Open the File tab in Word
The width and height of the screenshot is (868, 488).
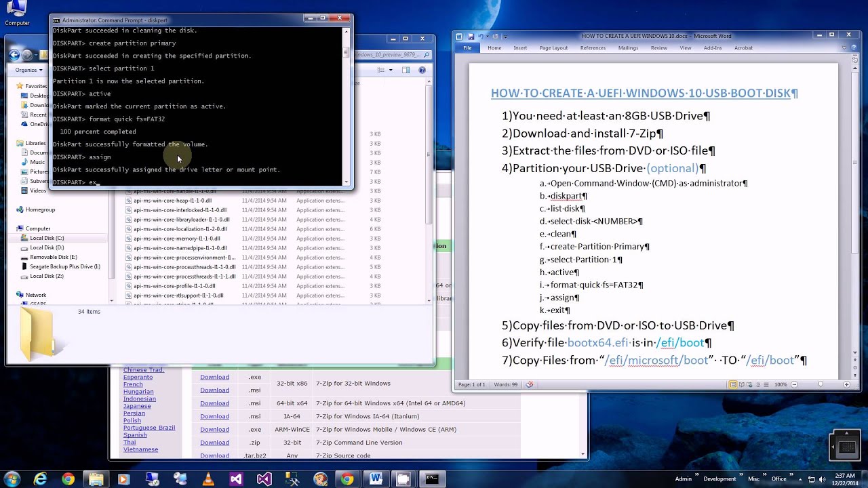coord(467,48)
